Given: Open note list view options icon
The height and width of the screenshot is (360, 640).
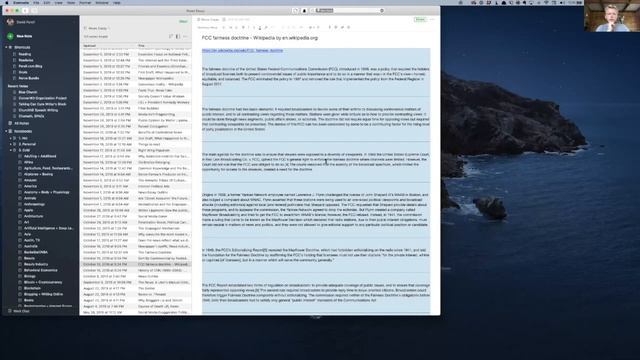Looking at the screenshot, I should coord(178,36).
